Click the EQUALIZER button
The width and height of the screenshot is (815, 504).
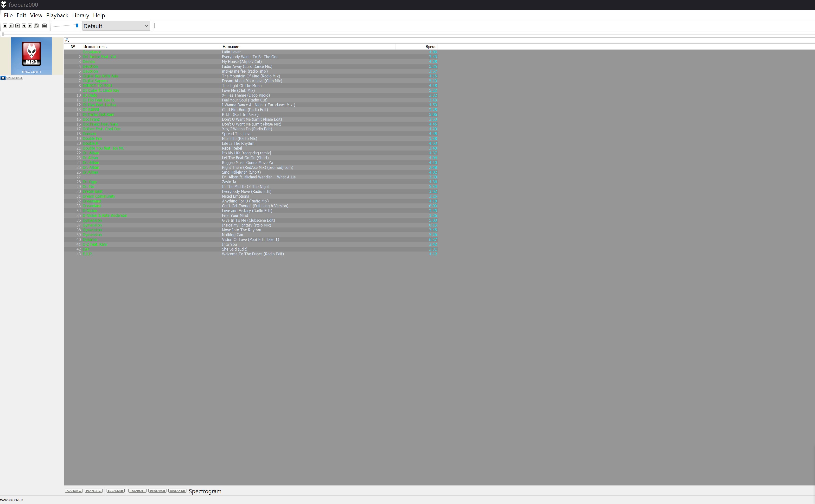pyautogui.click(x=115, y=491)
